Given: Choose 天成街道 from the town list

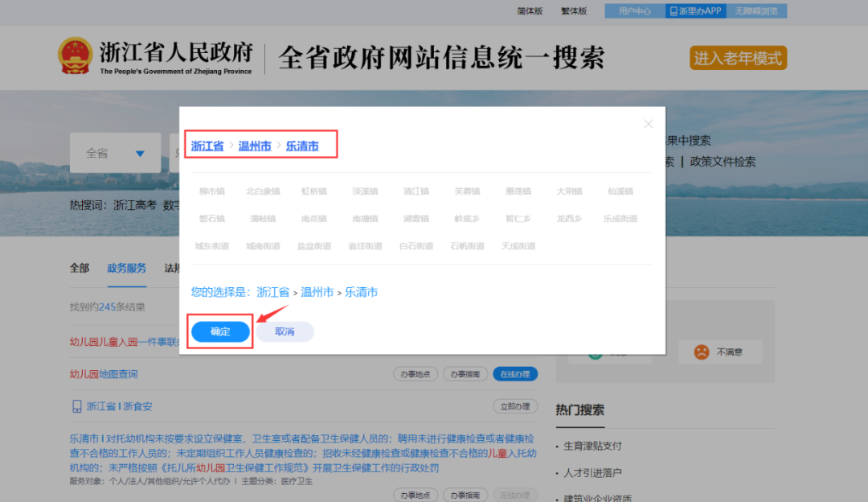Looking at the screenshot, I should point(518,246).
